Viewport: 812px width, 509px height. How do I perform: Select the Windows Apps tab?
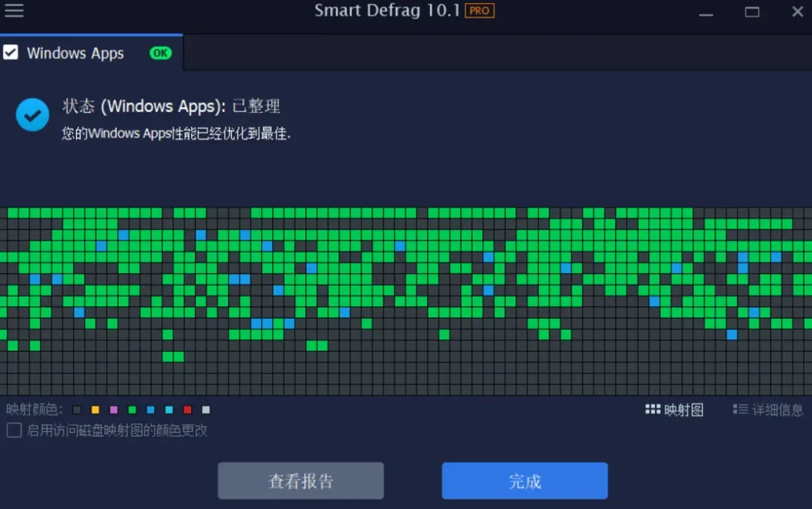[91, 53]
